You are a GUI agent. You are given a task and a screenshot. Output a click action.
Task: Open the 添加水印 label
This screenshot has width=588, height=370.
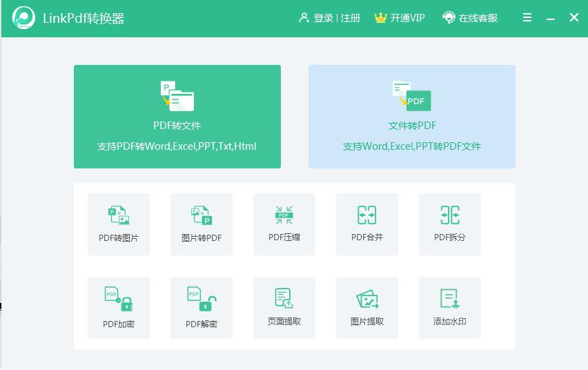pyautogui.click(x=450, y=321)
